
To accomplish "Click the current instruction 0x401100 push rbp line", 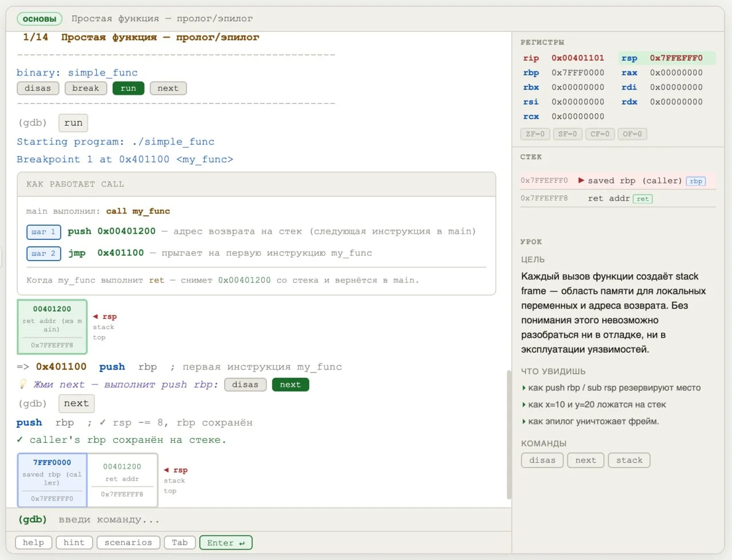I will point(180,367).
